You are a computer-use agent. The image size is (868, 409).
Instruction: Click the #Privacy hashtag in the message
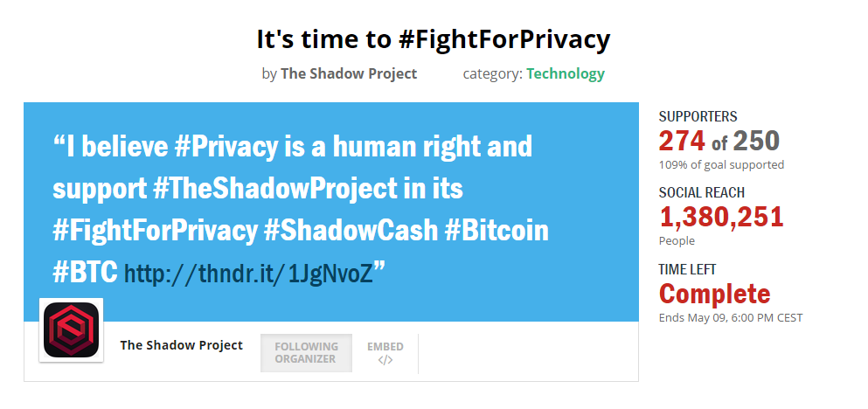[226, 146]
